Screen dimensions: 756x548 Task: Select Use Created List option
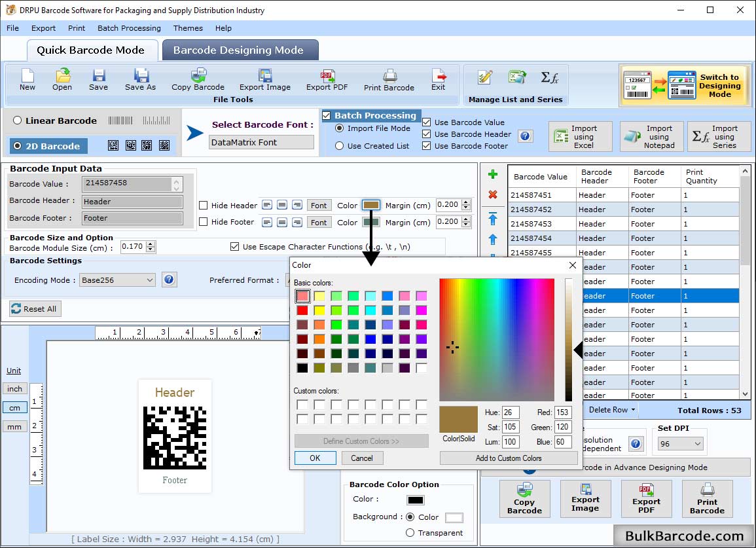click(x=340, y=146)
